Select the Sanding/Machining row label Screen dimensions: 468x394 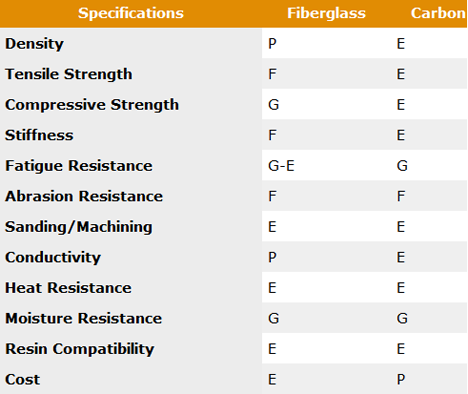[x=79, y=227]
